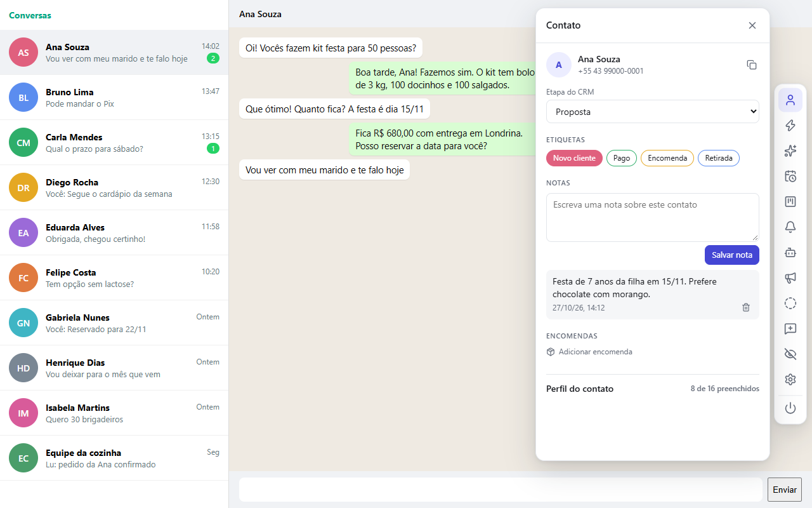Delete the note about the 15/11 party
812x508 pixels.
coord(746,307)
